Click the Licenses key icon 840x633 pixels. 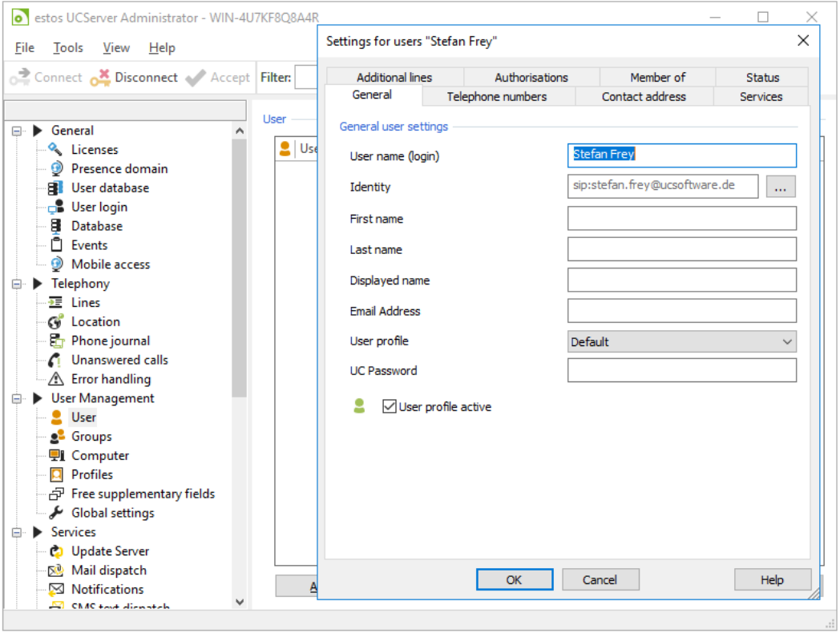click(x=55, y=150)
